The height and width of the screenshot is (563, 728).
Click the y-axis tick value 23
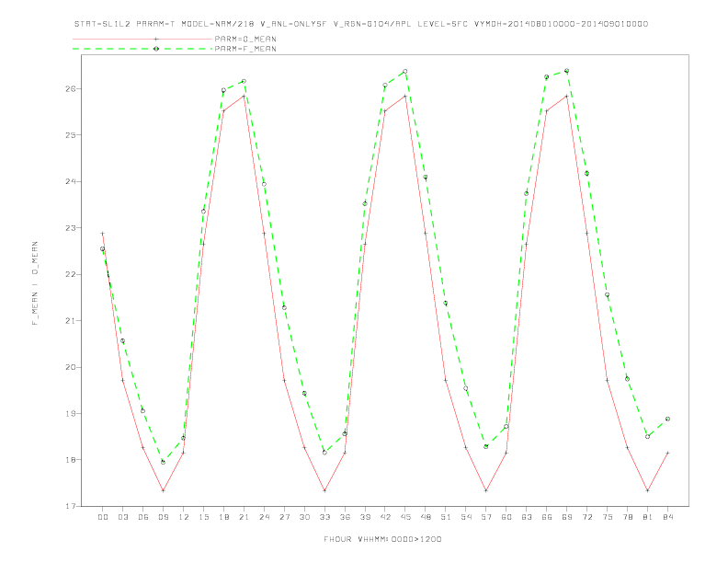coord(71,228)
